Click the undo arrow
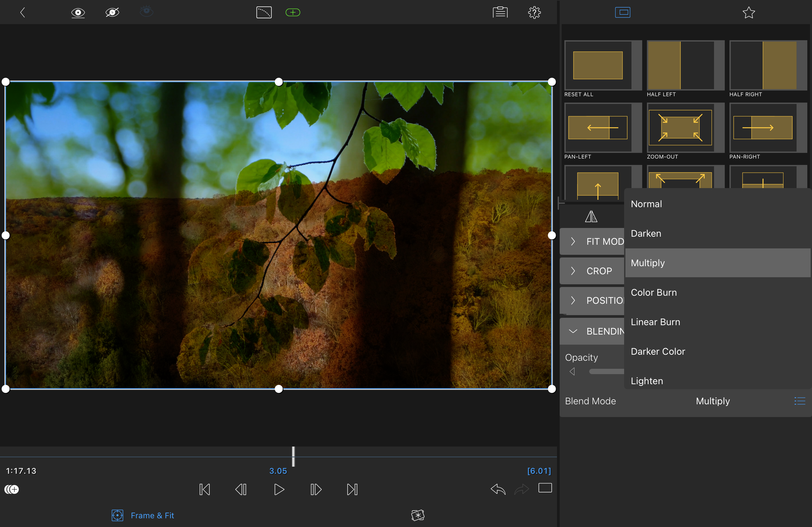812x527 pixels. point(498,489)
